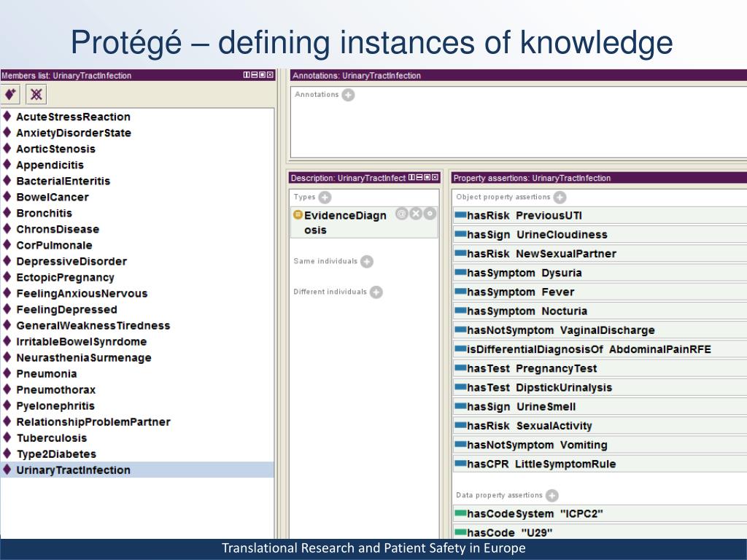
Task: Click the Delete individual crossed icon
Action: click(x=36, y=94)
